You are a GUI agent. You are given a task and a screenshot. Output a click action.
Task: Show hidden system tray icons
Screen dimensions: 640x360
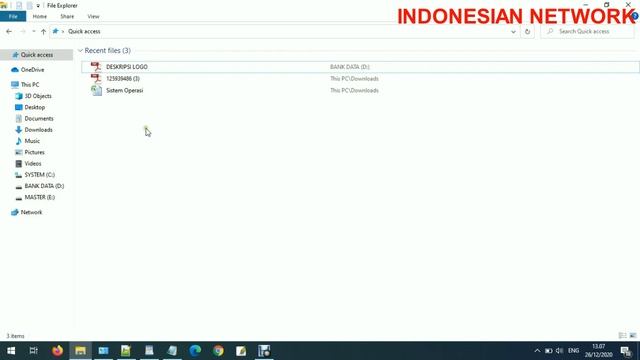pyautogui.click(x=537, y=351)
